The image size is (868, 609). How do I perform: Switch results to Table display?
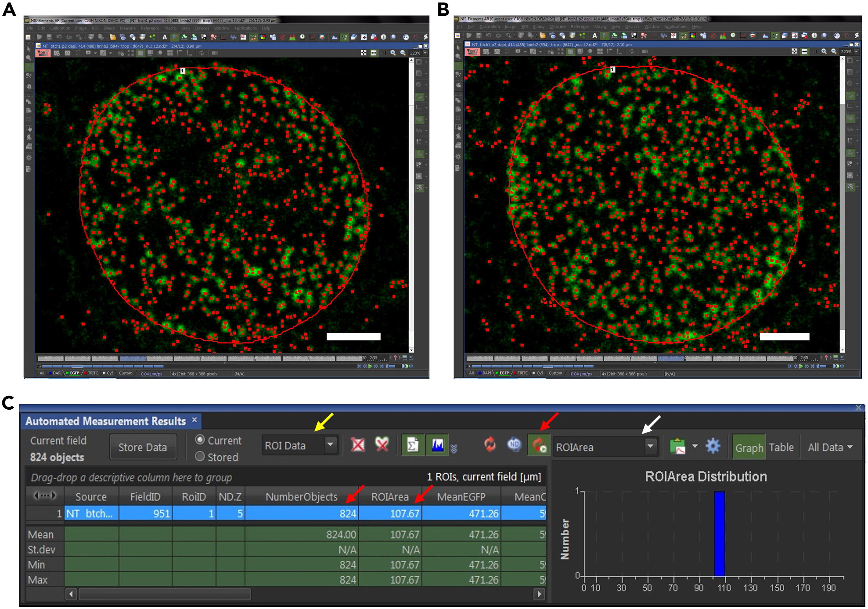point(782,447)
